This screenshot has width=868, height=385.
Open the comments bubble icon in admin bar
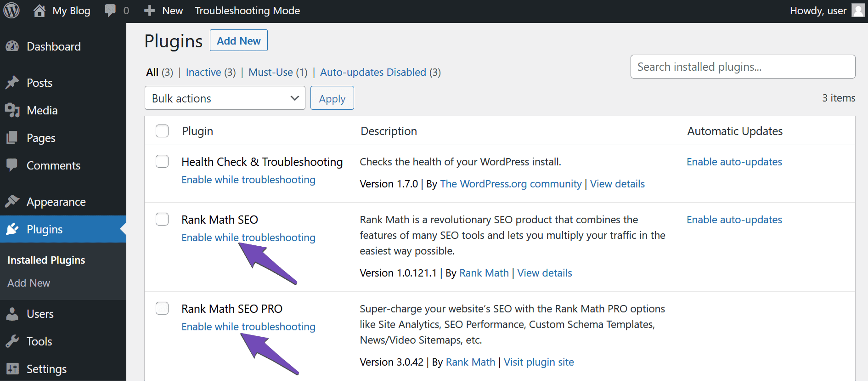click(110, 11)
